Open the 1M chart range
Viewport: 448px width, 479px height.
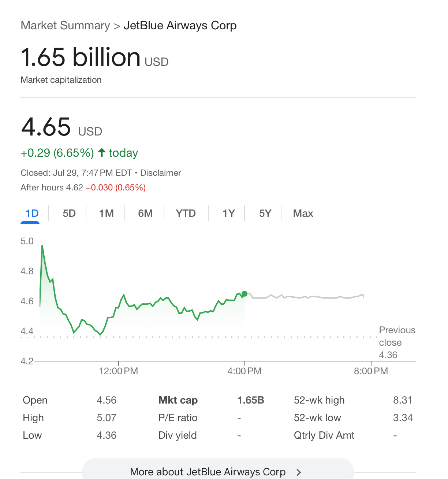pyautogui.click(x=106, y=213)
